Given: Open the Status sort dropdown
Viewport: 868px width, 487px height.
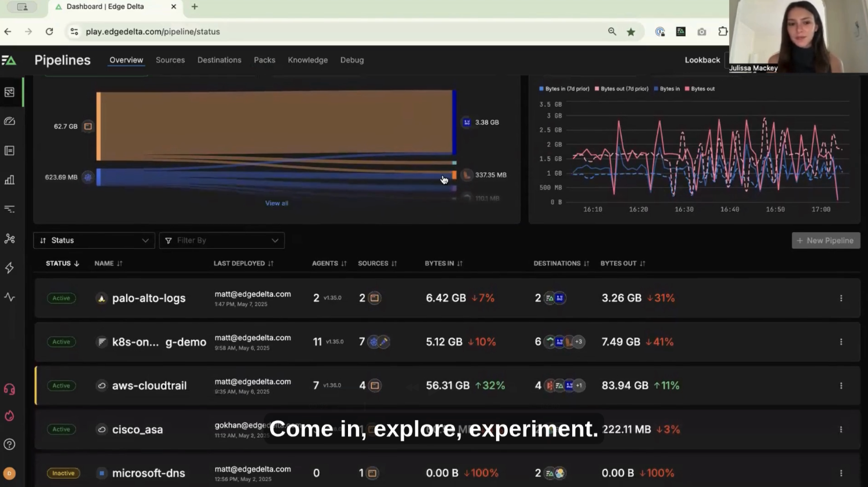Looking at the screenshot, I should pyautogui.click(x=94, y=240).
